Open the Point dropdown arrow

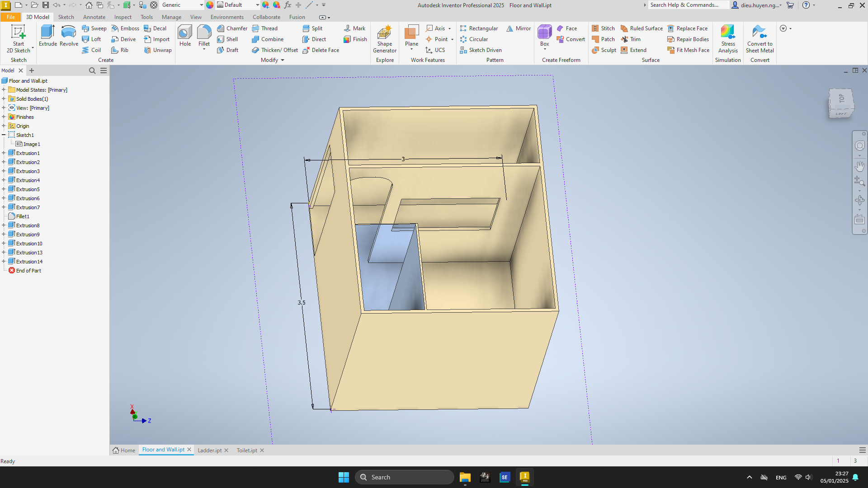tap(452, 39)
